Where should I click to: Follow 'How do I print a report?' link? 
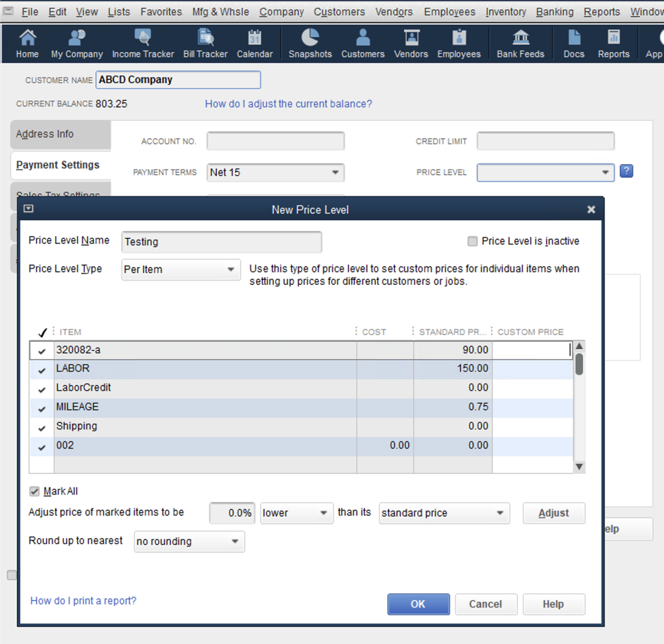83,601
